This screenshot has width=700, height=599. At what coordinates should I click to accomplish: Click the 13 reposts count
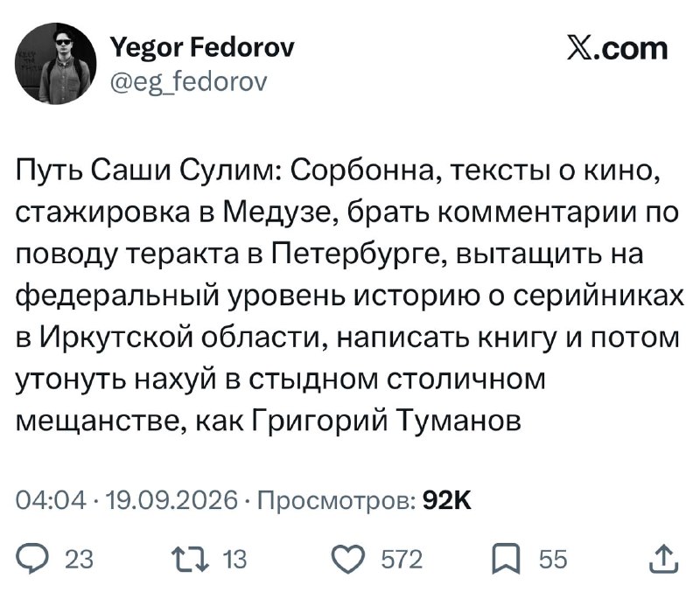pyautogui.click(x=234, y=560)
